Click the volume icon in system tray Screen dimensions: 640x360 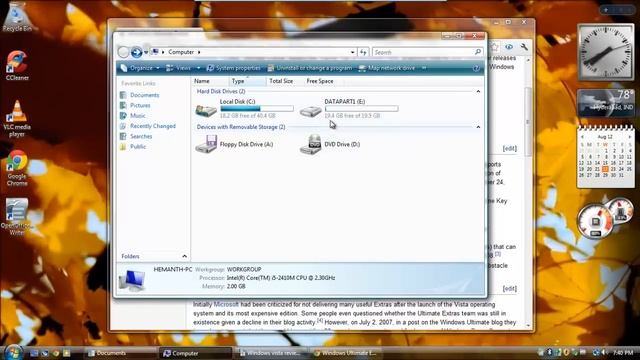tap(604, 352)
